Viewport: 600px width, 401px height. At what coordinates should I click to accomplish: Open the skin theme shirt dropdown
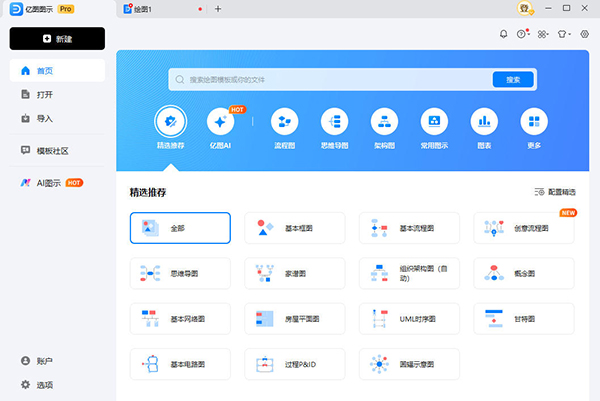click(564, 34)
